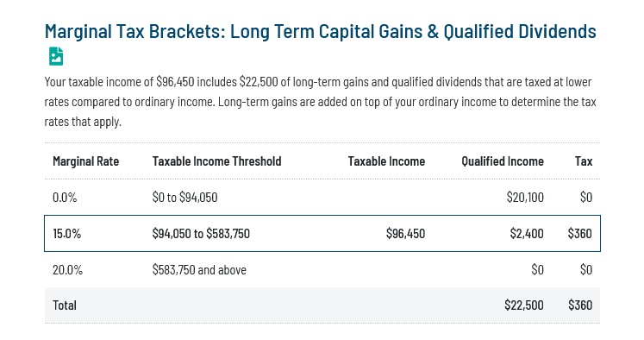
Task: Click the Total row label
Action: point(65,305)
